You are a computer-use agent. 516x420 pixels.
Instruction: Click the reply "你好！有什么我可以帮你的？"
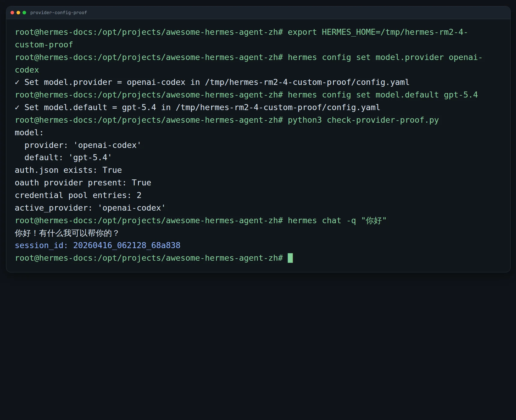coord(67,233)
